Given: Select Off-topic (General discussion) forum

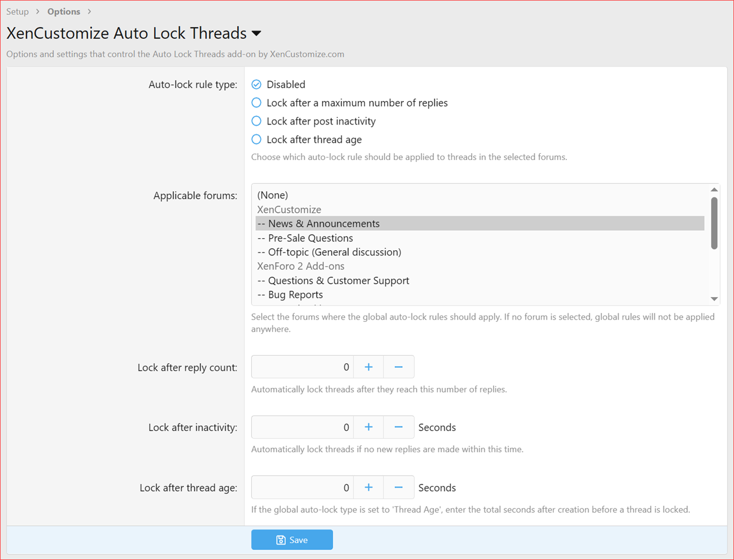Looking at the screenshot, I should [480, 252].
